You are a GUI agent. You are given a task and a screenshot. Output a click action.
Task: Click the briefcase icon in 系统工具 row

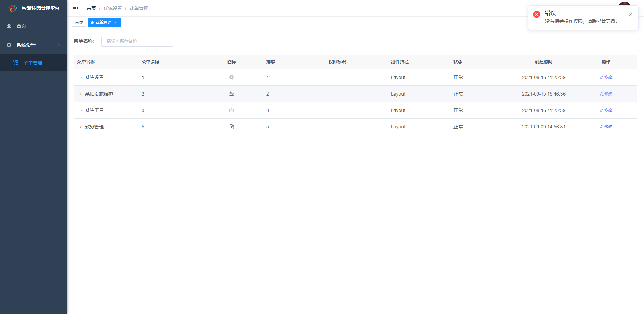[232, 110]
